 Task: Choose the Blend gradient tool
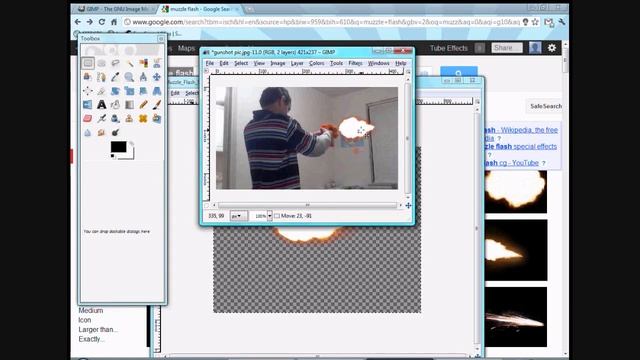tap(129, 104)
